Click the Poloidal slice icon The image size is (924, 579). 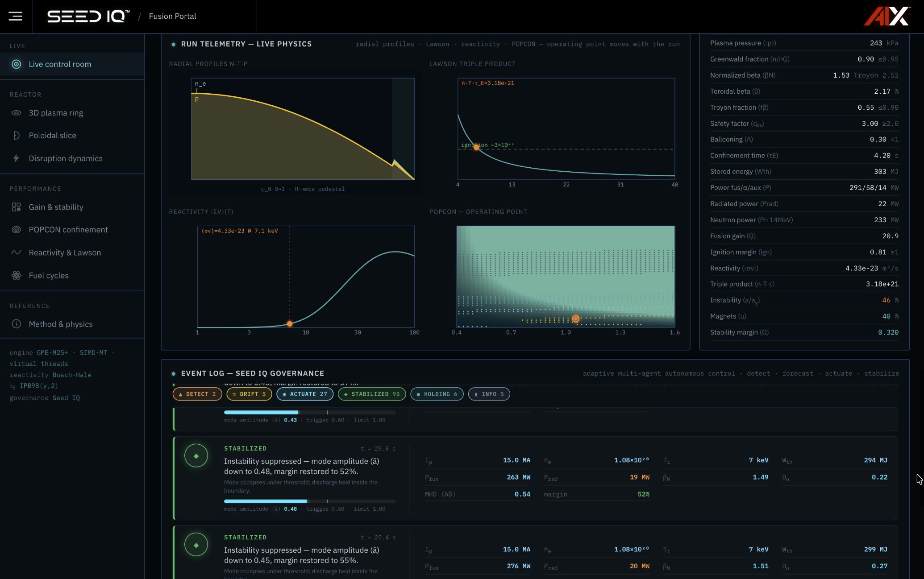pyautogui.click(x=17, y=136)
